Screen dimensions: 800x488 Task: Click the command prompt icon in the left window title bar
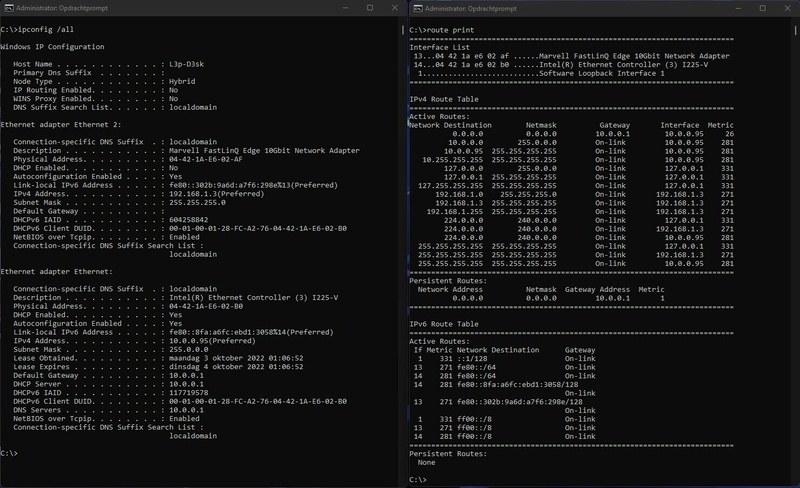point(9,8)
